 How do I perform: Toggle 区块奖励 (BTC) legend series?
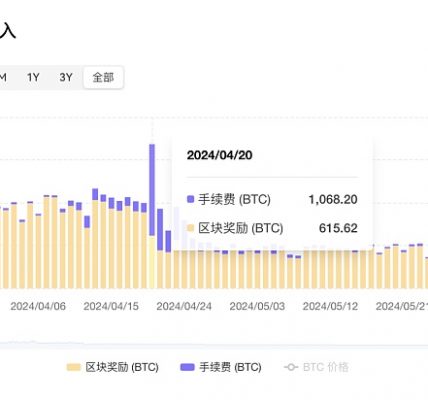(112, 367)
